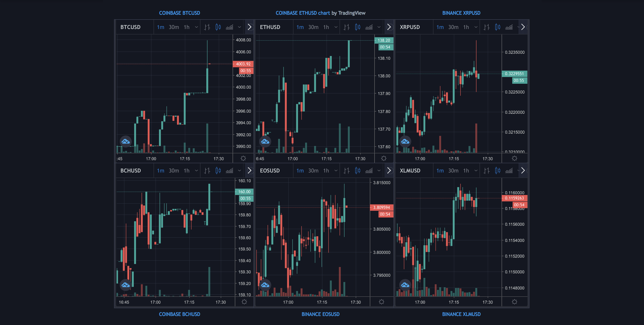Image resolution: width=644 pixels, height=325 pixels.
Task: Click the BTCUSD symbol search field
Action: [x=135, y=27]
